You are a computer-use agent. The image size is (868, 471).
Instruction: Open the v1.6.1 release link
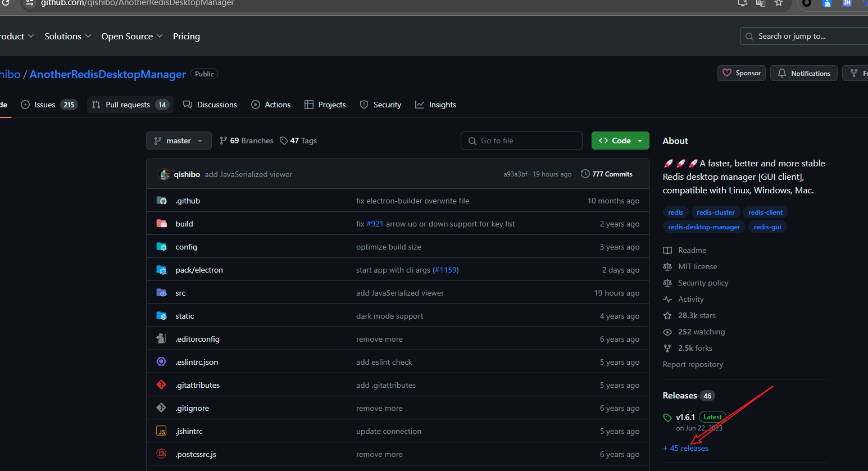point(685,417)
